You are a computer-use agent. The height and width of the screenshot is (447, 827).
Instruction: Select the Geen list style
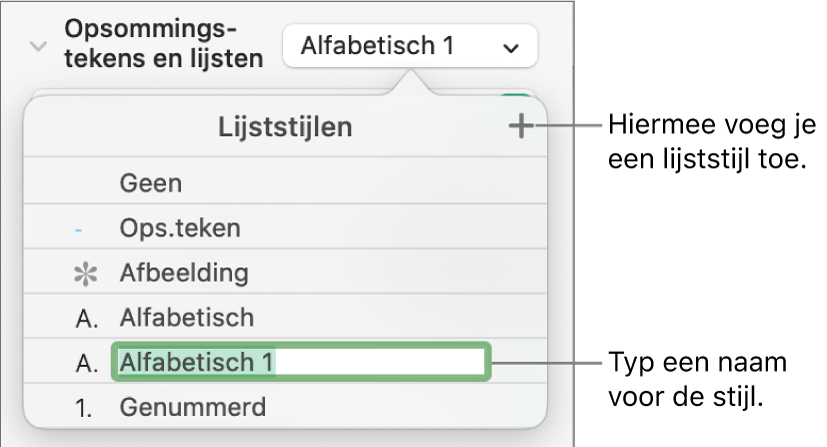coord(151,184)
